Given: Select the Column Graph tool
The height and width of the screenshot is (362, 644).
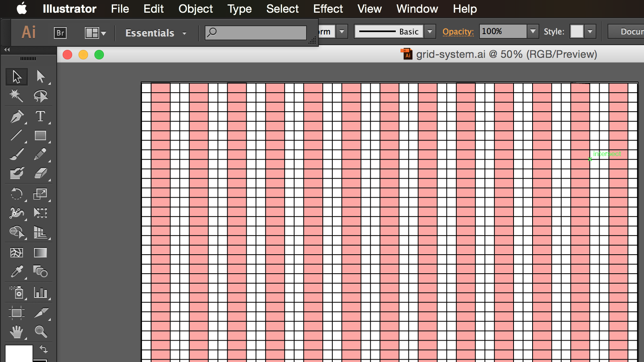Looking at the screenshot, I should click(x=41, y=292).
